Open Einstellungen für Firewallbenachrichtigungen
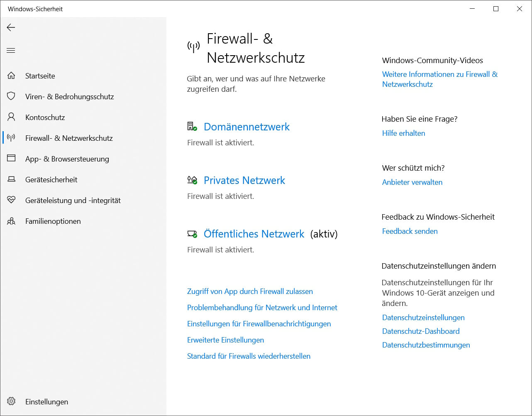The image size is (532, 416). (x=259, y=323)
